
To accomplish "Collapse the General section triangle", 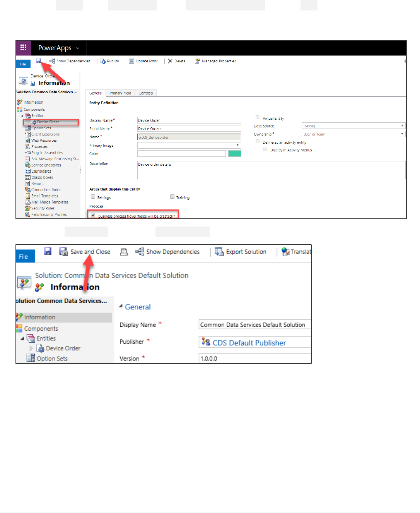I will [x=121, y=306].
